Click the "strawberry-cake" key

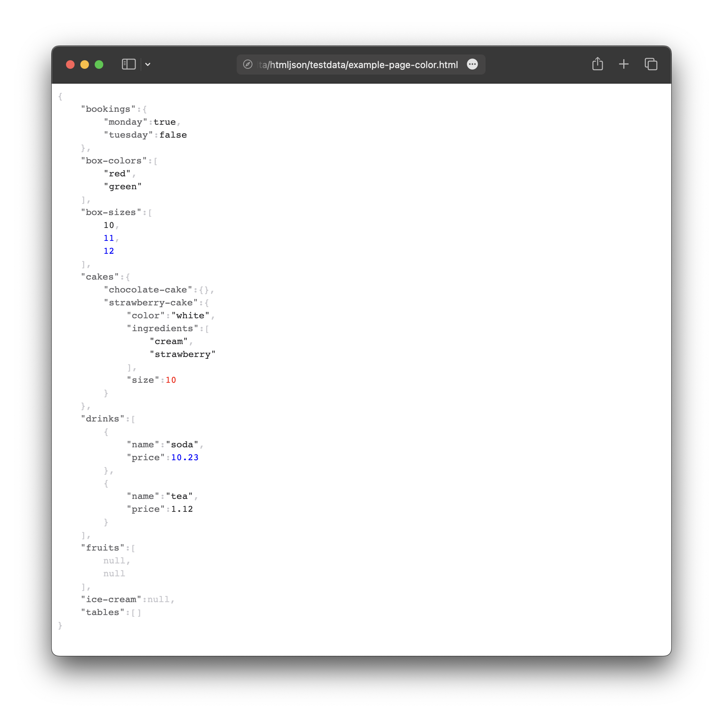tap(151, 303)
